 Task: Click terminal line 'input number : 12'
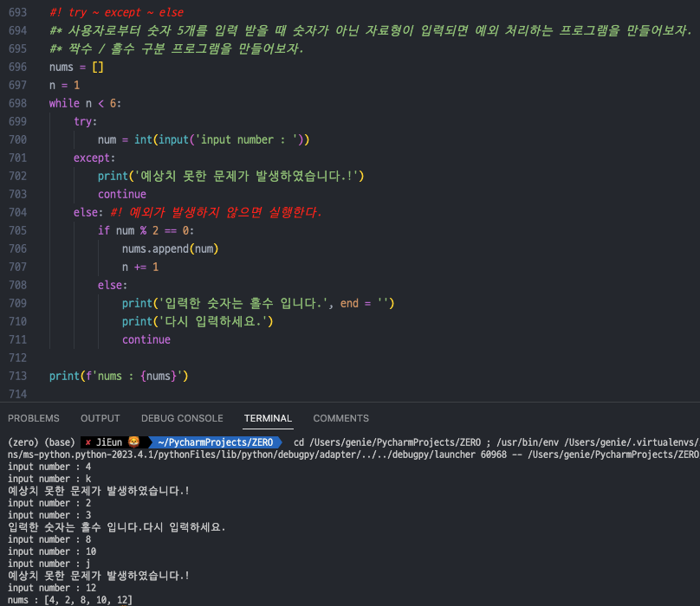click(52, 588)
